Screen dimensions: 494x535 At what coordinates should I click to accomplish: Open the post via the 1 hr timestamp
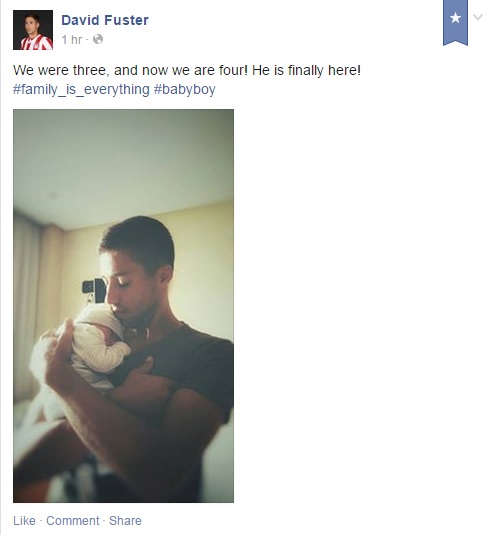point(72,40)
